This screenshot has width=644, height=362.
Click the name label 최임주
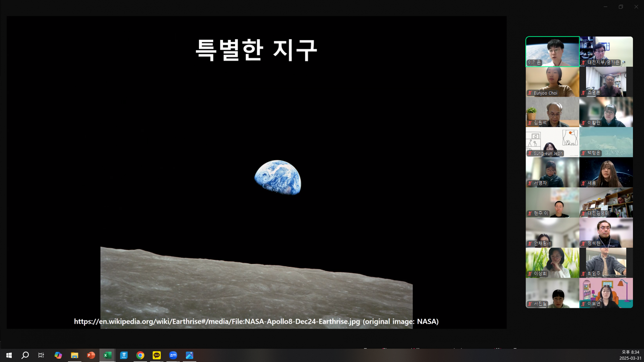tap(594, 274)
